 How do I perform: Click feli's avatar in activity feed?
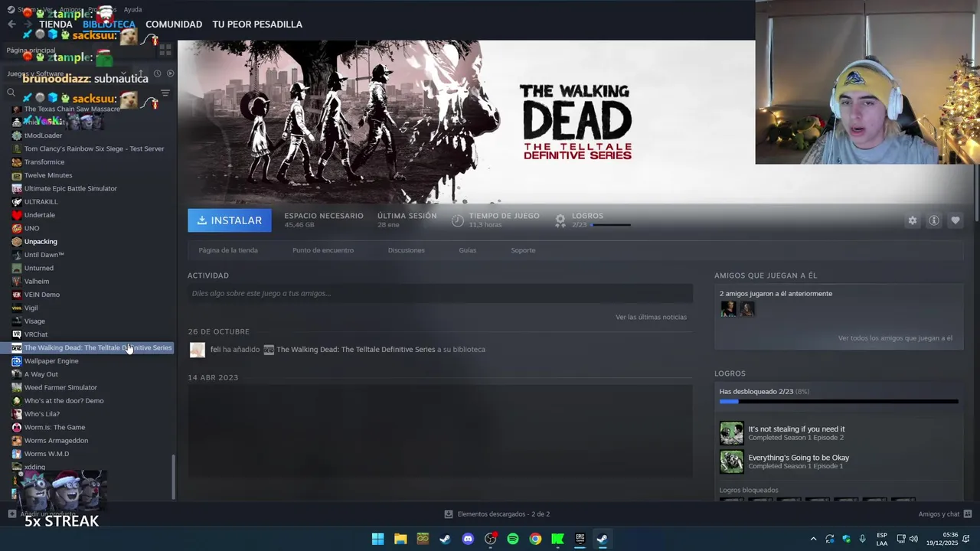(197, 350)
